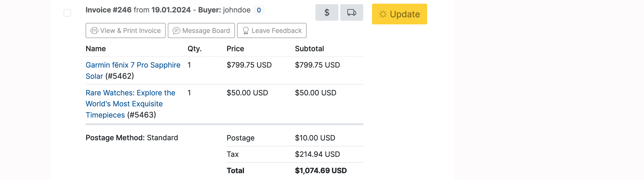
Task: Open the Rare Watches timepieces item link
Action: [130, 93]
